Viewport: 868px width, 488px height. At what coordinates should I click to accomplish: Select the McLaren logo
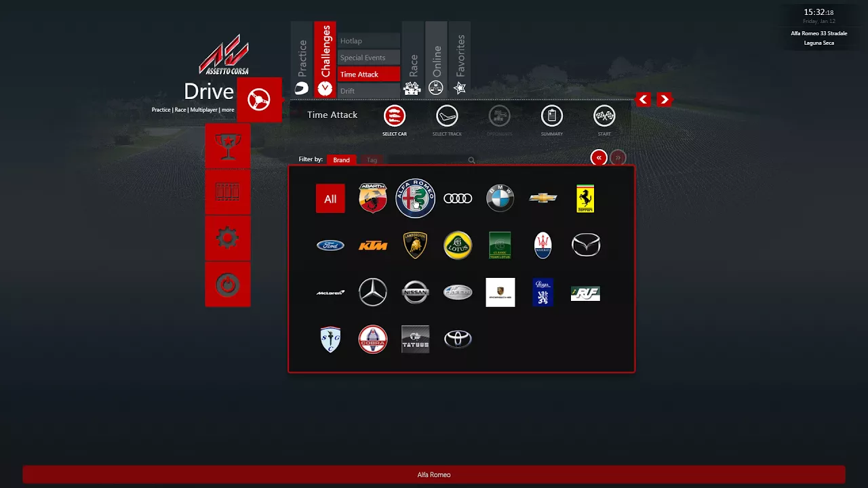pyautogui.click(x=330, y=293)
